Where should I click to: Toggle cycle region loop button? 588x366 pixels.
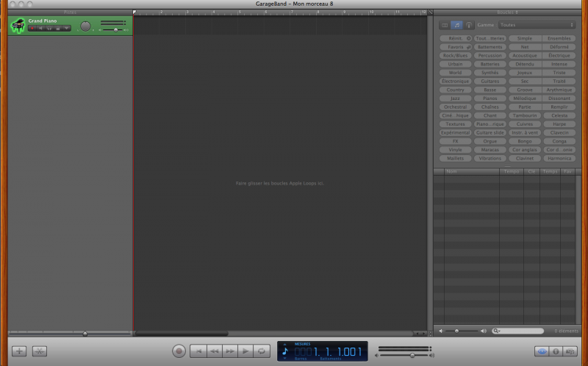pyautogui.click(x=262, y=351)
